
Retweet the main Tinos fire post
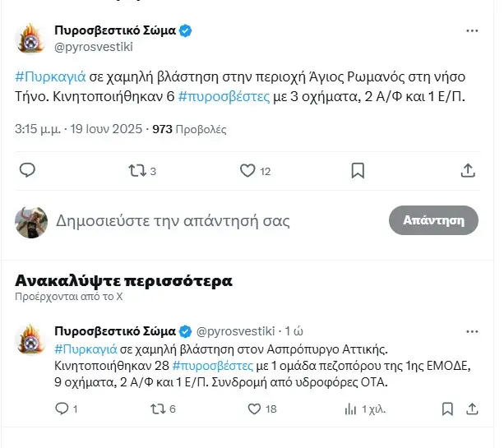(x=138, y=170)
